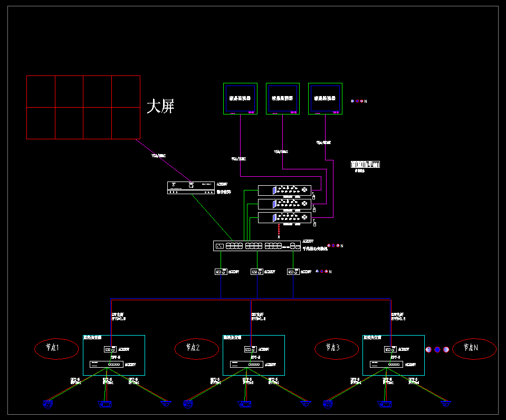Click the top-left cell of the video wall
The width and height of the screenshot is (506, 420).
41,92
